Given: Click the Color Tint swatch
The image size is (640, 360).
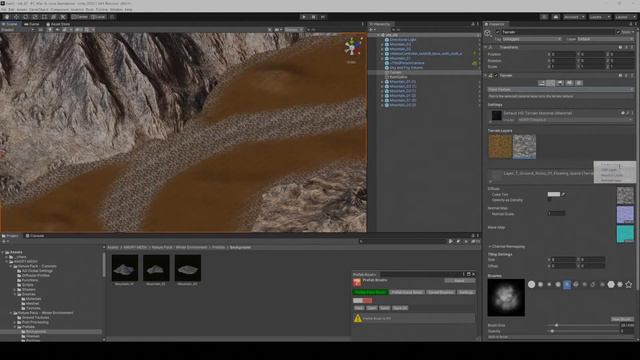Looking at the screenshot, I should point(554,194).
